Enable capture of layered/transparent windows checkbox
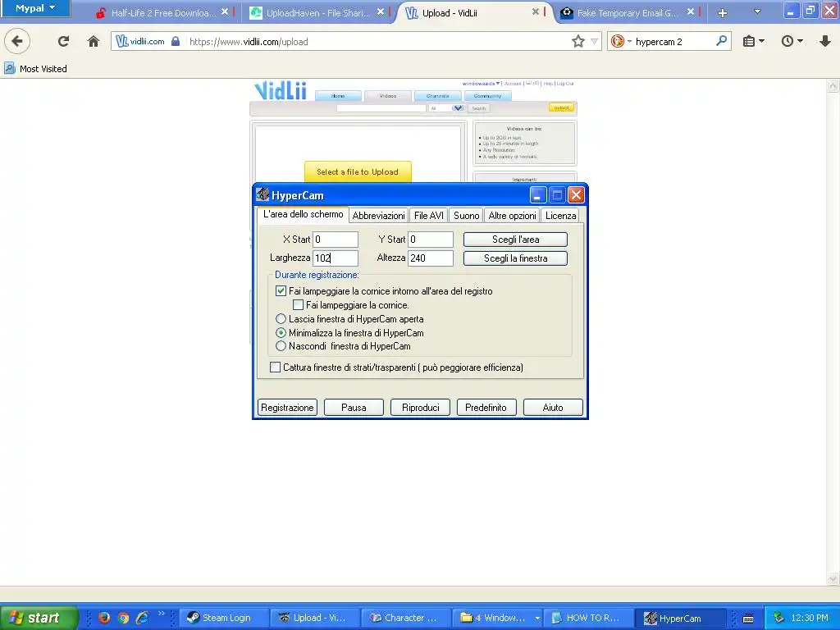 pyautogui.click(x=275, y=367)
